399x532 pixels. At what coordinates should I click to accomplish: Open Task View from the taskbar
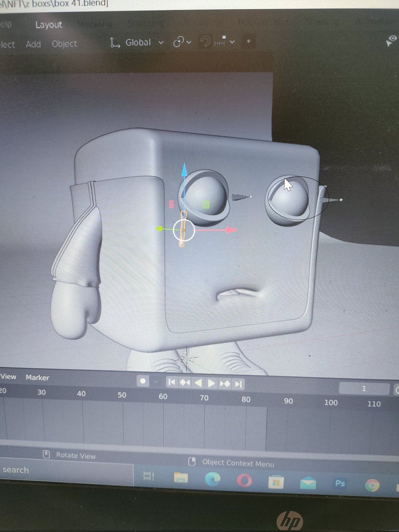tap(149, 477)
